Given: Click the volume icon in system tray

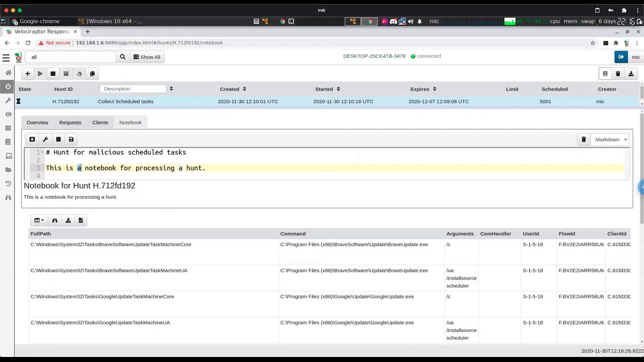Looking at the screenshot, I should click(411, 21).
